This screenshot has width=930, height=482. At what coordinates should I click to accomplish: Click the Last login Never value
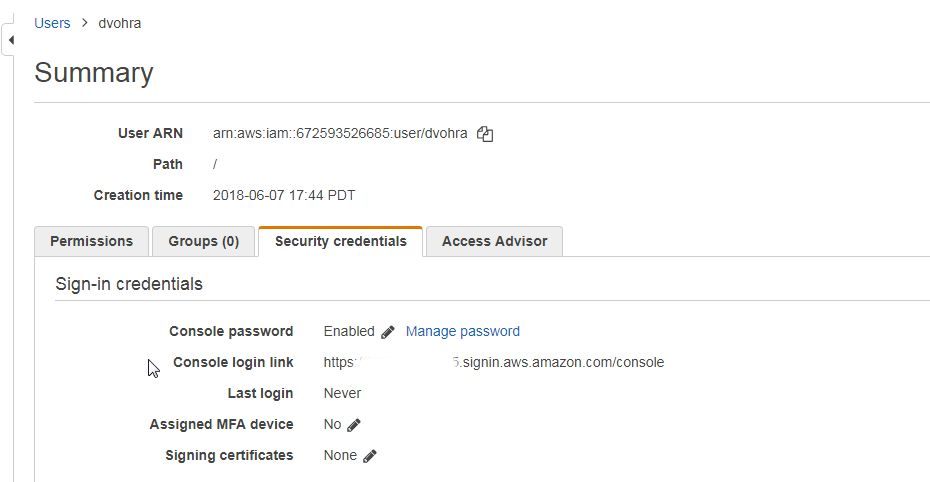(x=342, y=393)
